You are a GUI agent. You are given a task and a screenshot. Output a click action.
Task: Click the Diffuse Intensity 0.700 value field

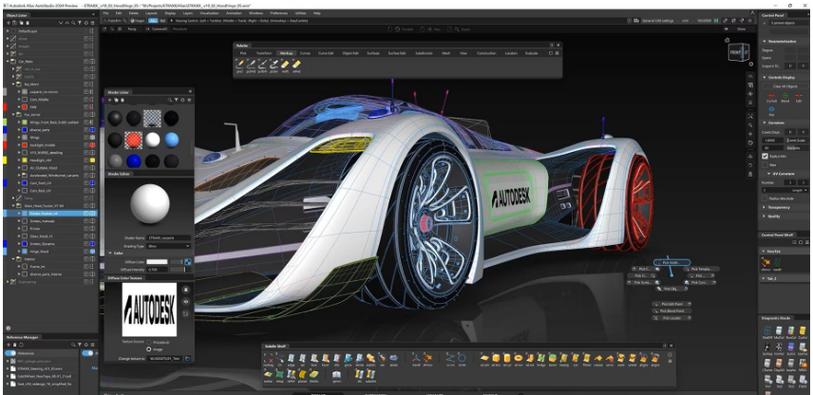click(x=157, y=270)
